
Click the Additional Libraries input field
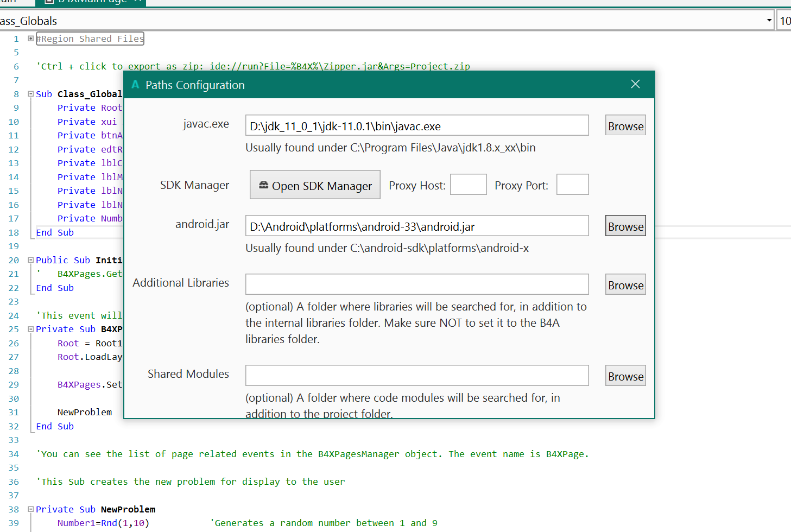417,284
